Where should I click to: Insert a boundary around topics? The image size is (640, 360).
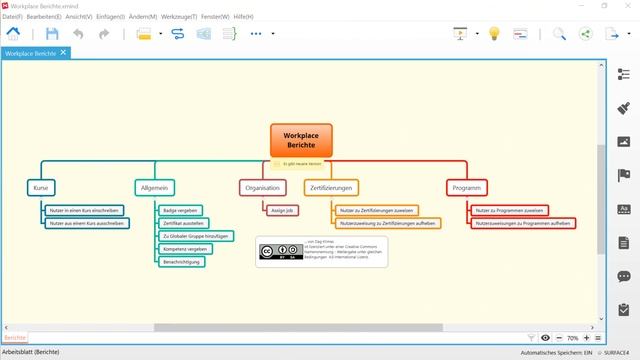[x=204, y=34]
